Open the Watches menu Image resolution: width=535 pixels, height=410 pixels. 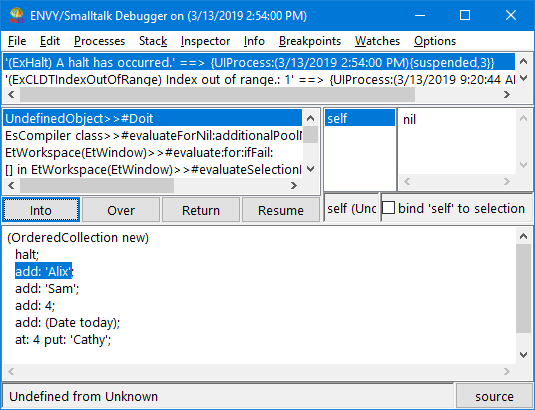(x=377, y=41)
